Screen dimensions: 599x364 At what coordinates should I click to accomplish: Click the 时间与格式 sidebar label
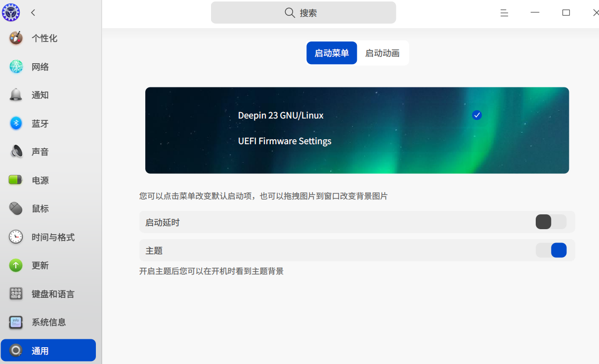[53, 237]
